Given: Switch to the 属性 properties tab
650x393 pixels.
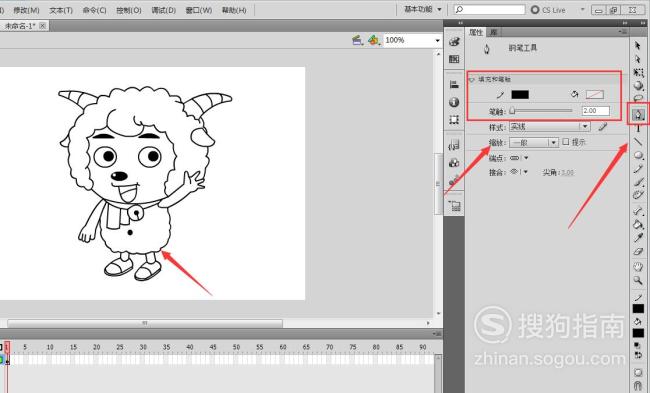Looking at the screenshot, I should click(x=476, y=32).
